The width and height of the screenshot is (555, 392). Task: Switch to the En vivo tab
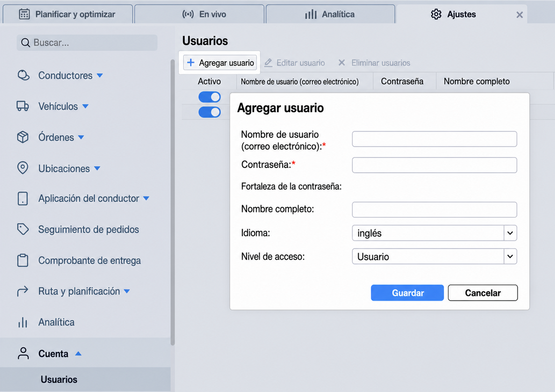[199, 14]
